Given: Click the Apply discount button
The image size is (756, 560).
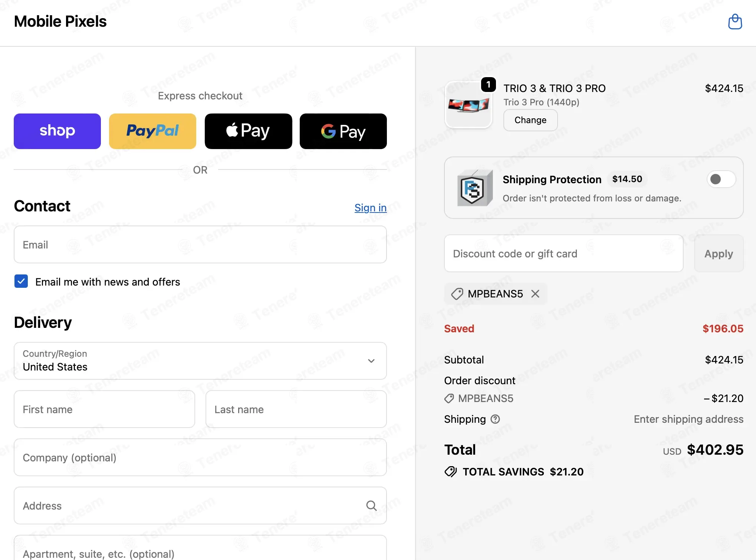Looking at the screenshot, I should 719,254.
